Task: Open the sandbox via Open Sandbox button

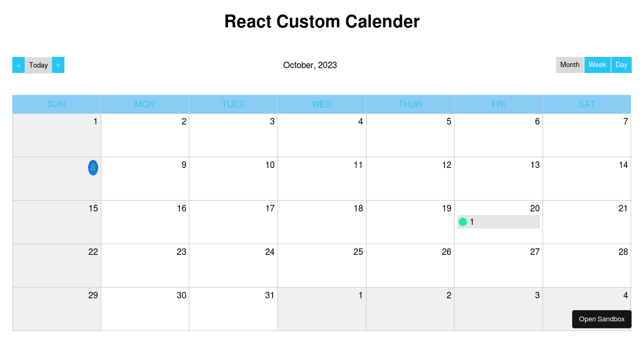Action: click(x=602, y=319)
